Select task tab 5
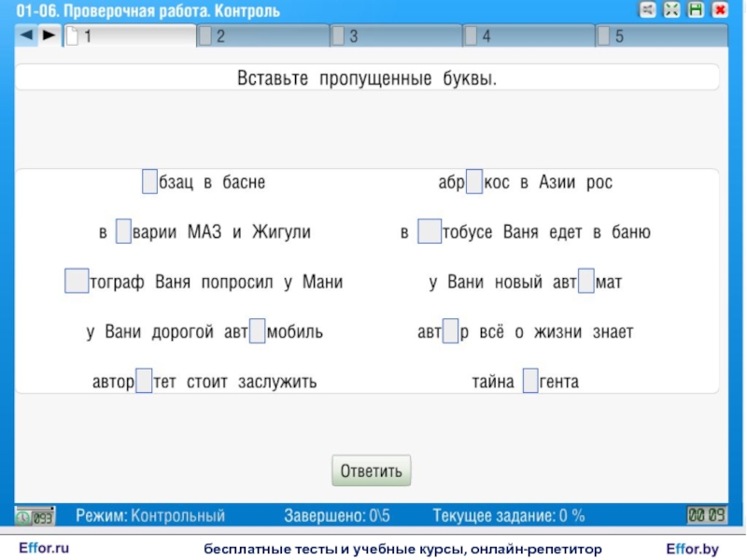 (661, 36)
